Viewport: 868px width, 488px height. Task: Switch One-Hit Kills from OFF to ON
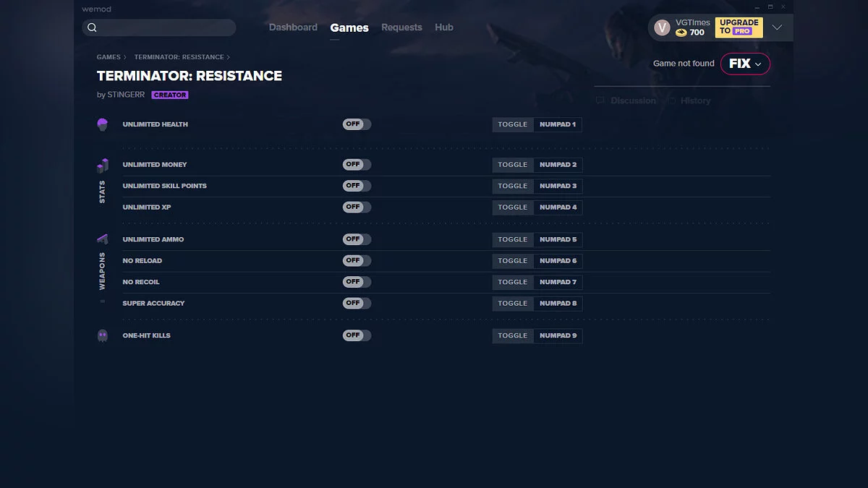point(356,335)
